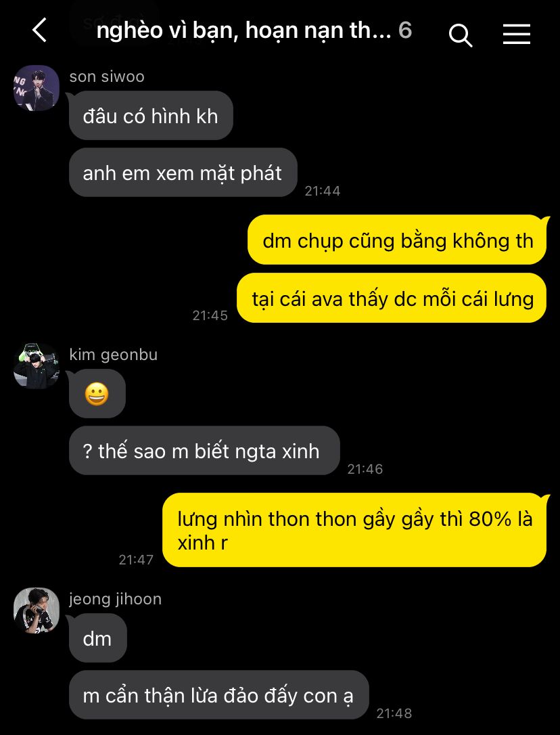Open the hamburger menu icon

517,35
